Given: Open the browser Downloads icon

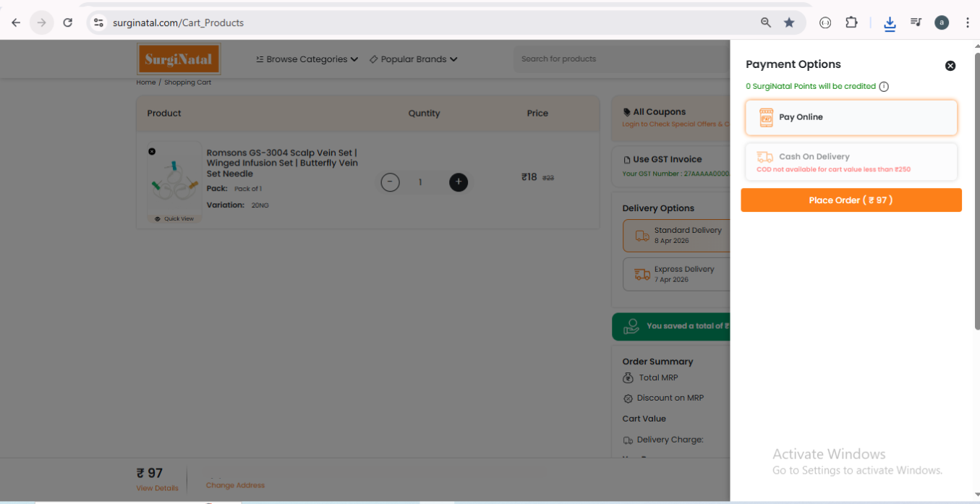Looking at the screenshot, I should tap(890, 23).
